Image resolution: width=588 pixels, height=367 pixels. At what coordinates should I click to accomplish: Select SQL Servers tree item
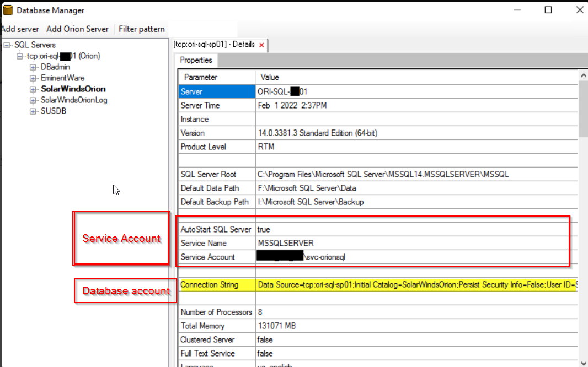(x=35, y=45)
